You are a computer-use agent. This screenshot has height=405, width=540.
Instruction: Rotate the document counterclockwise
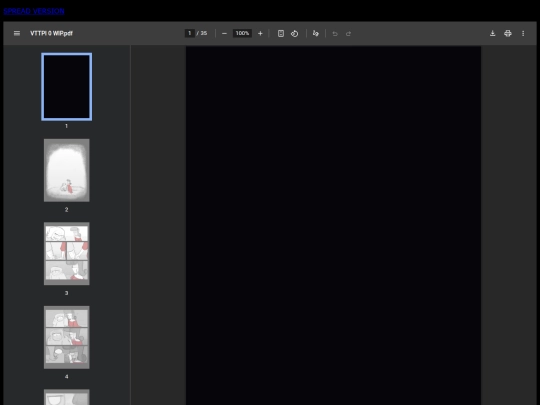tap(294, 33)
